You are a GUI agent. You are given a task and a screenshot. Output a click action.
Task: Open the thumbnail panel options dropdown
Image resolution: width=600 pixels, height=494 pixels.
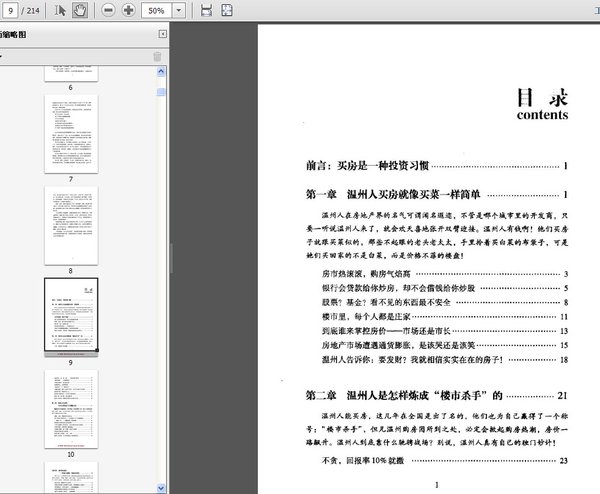(2, 57)
